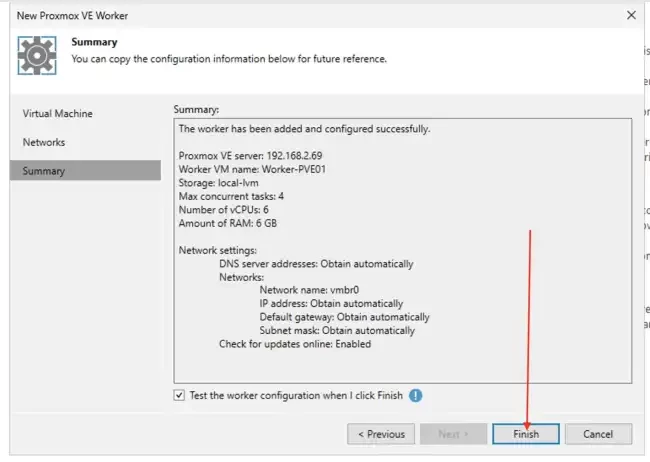
Task: Click the Summary heading in the wizard header
Action: 94,42
